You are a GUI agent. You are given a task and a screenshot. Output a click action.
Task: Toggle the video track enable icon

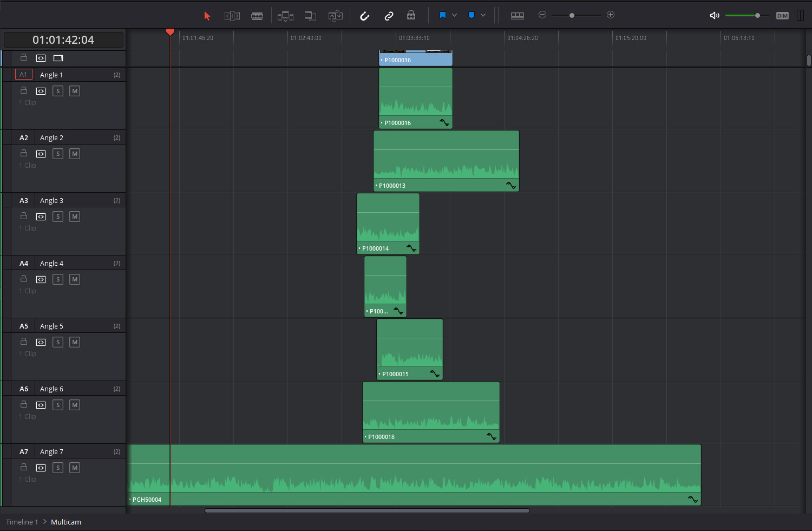pyautogui.click(x=58, y=58)
